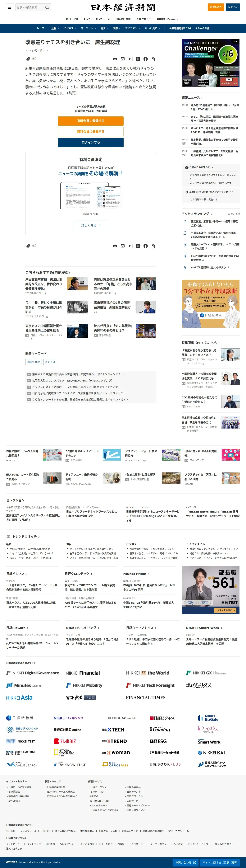Save article with bottom clip icon
This screenshot has width=246, height=868.
pyautogui.click(x=28, y=246)
